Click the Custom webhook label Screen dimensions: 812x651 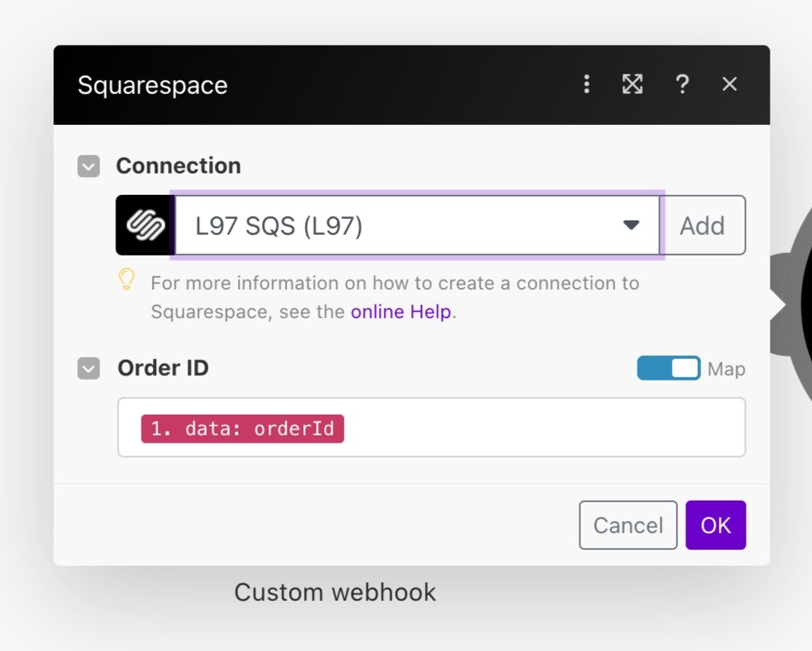pos(335,592)
